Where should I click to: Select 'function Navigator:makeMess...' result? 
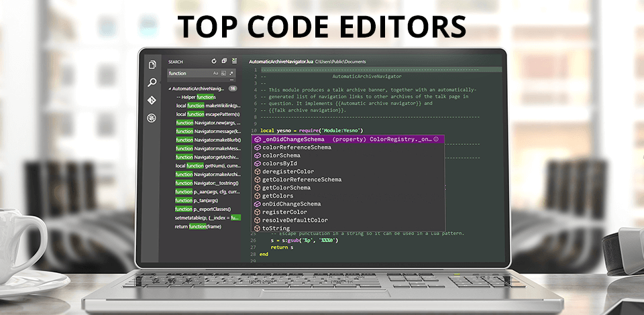click(x=208, y=149)
